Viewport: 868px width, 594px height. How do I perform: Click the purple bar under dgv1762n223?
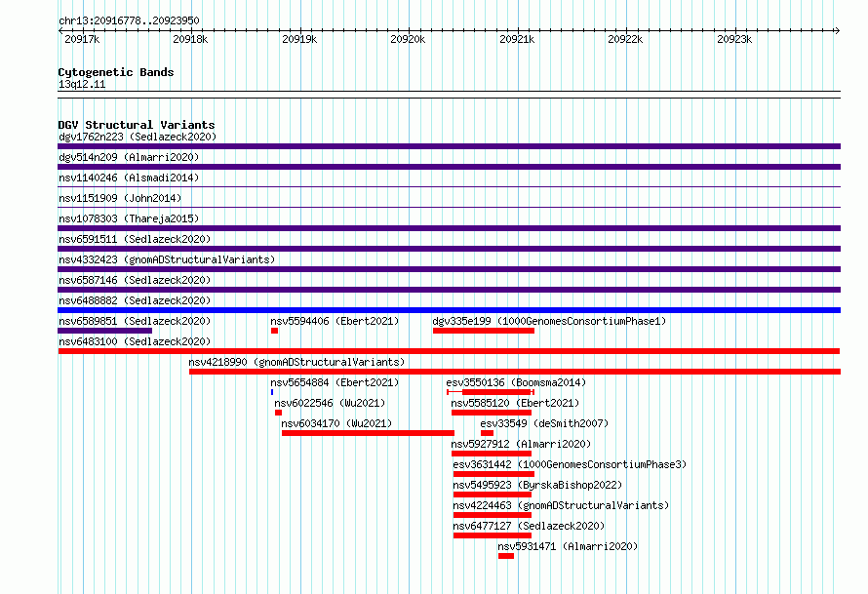[449, 146]
